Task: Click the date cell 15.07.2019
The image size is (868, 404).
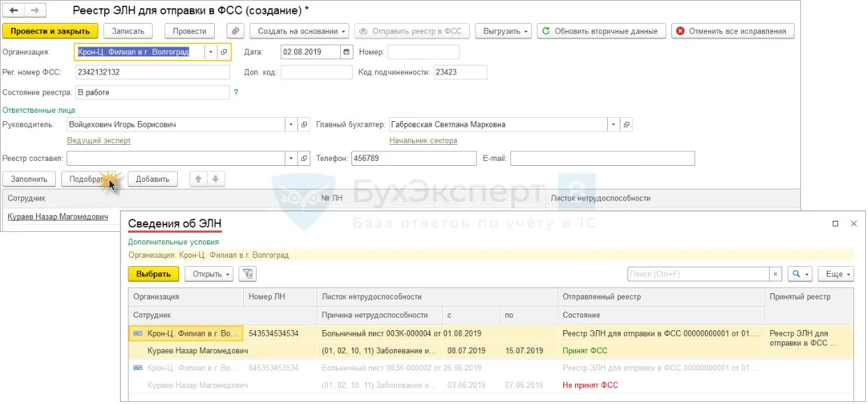Action: [x=528, y=350]
